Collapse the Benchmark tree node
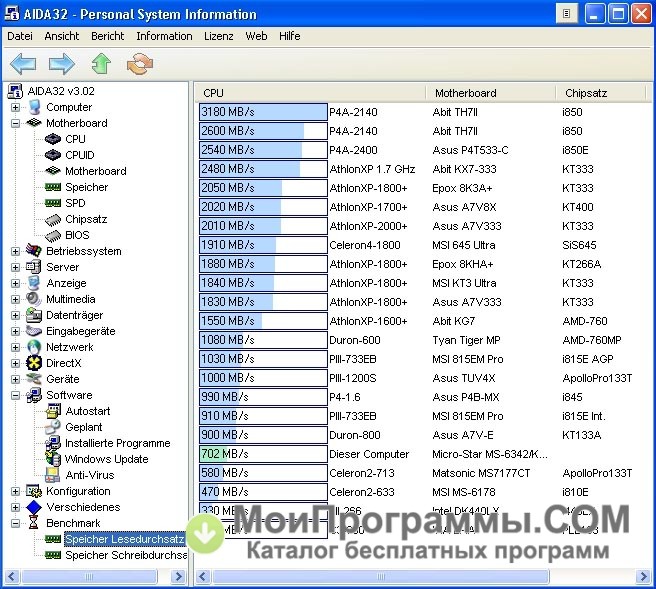656x589 pixels. point(15,523)
